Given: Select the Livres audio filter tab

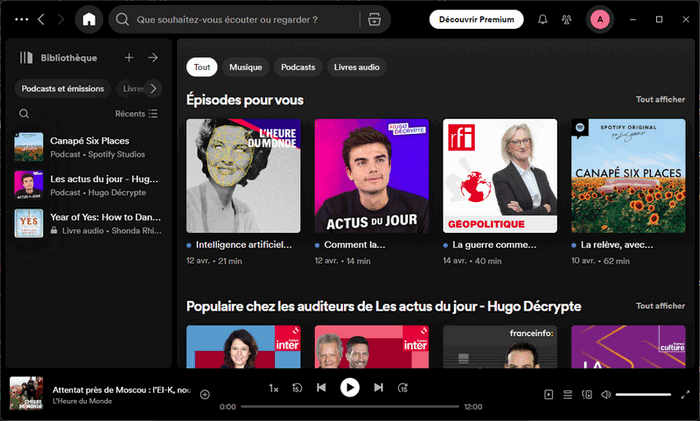Looking at the screenshot, I should point(357,67).
